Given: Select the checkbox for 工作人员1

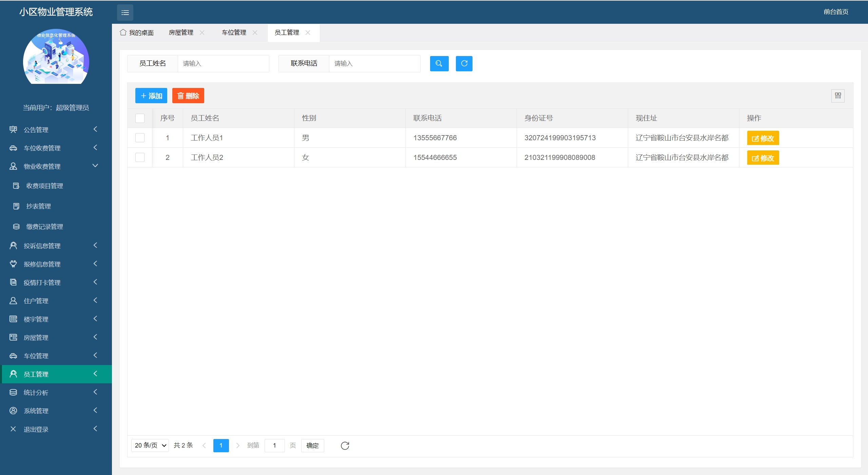Looking at the screenshot, I should pyautogui.click(x=140, y=138).
